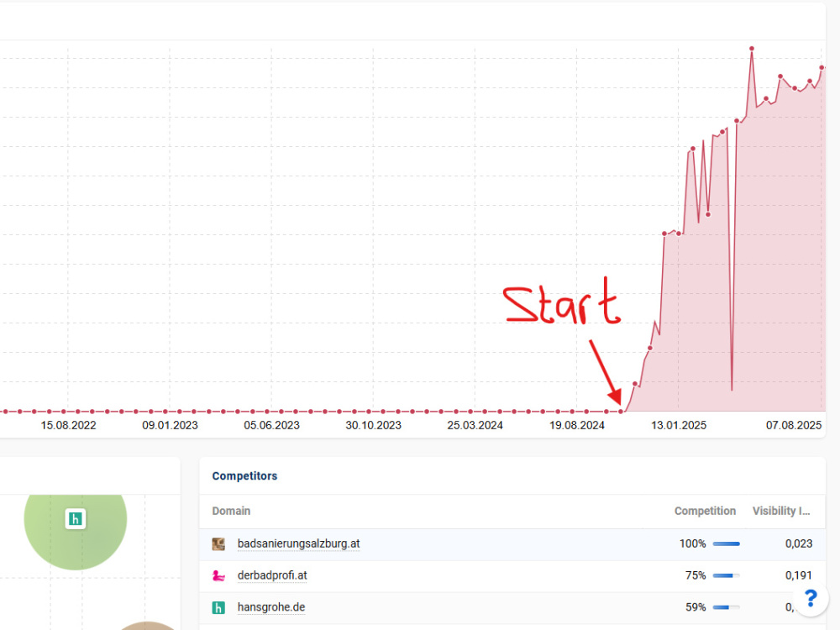Screen dimensions: 840x630
Task: Click the 30.10.2023 axis date label
Action: (x=374, y=425)
